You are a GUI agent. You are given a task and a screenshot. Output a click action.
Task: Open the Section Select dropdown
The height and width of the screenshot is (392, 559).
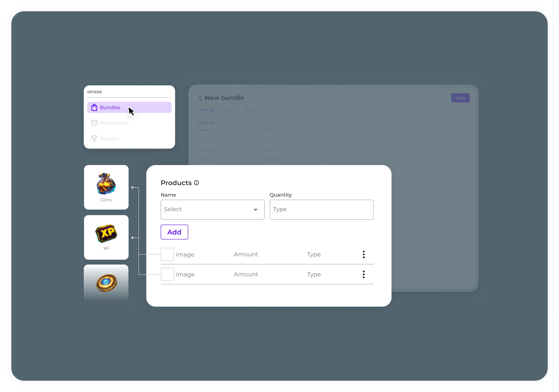pos(297,159)
